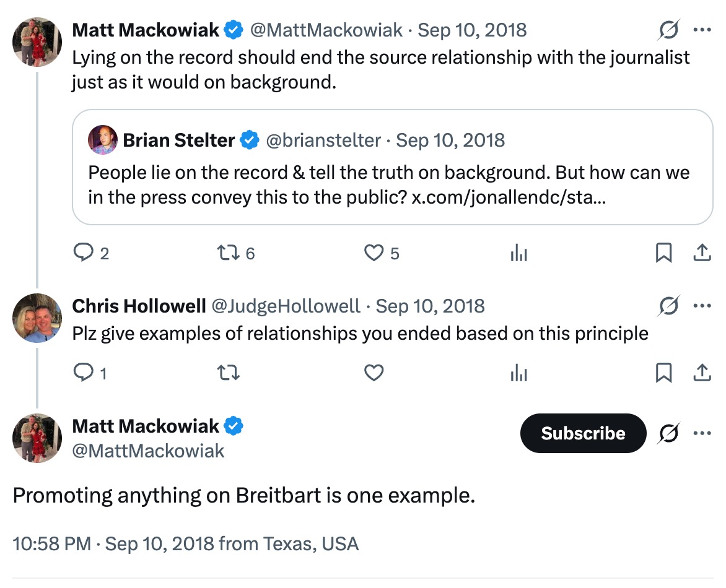
Task: Bookmark Chris Hollowell's tweet
Action: [x=663, y=373]
